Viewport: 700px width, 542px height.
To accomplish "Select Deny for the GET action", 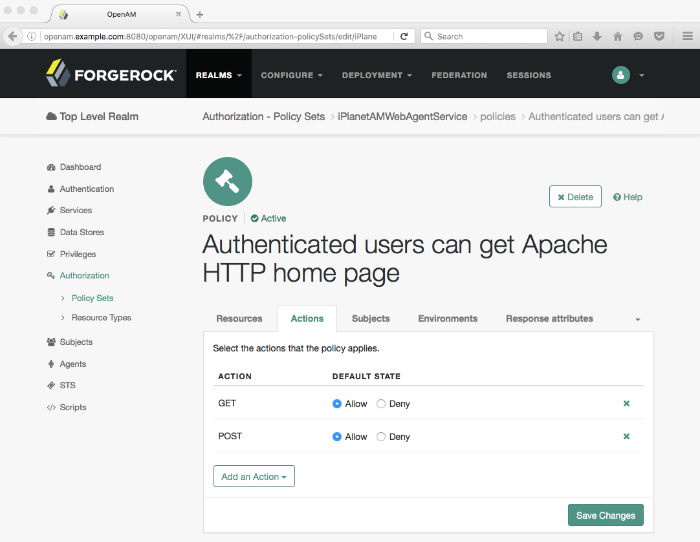I will point(381,404).
